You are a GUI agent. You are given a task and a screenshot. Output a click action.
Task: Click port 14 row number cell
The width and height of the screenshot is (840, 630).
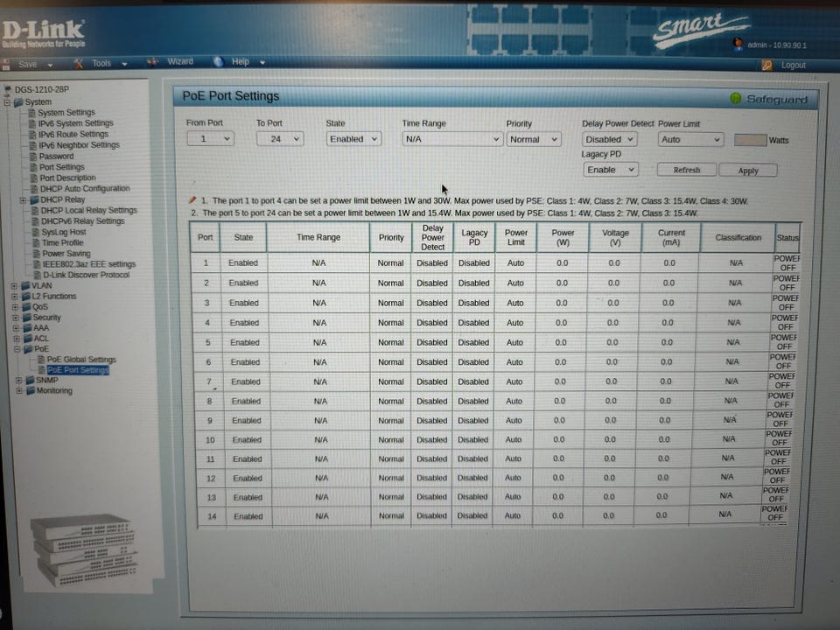(x=212, y=516)
